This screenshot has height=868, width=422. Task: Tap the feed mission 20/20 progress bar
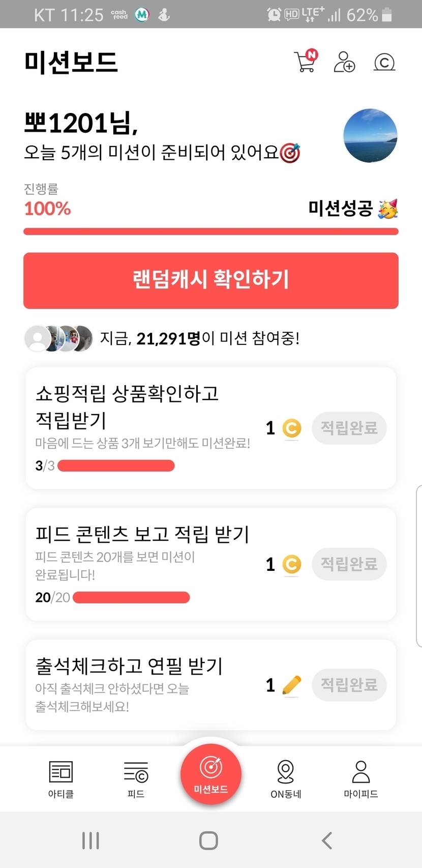(x=131, y=597)
